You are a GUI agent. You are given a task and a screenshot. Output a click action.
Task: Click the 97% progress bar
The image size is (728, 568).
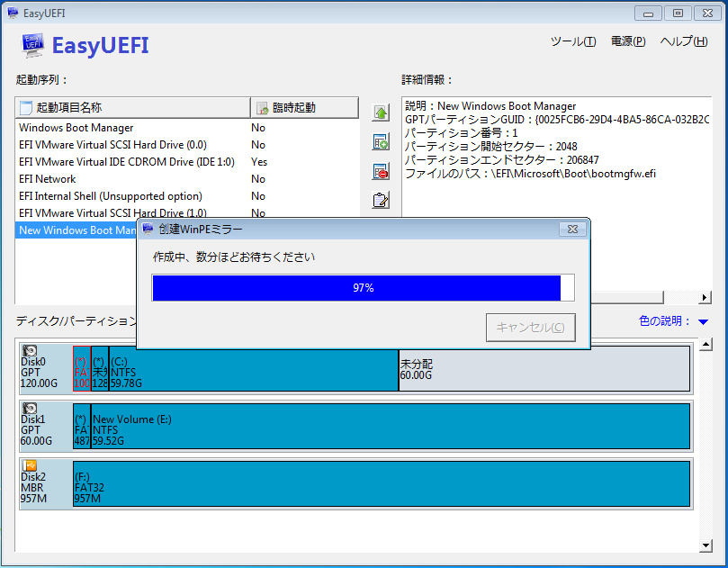[363, 287]
